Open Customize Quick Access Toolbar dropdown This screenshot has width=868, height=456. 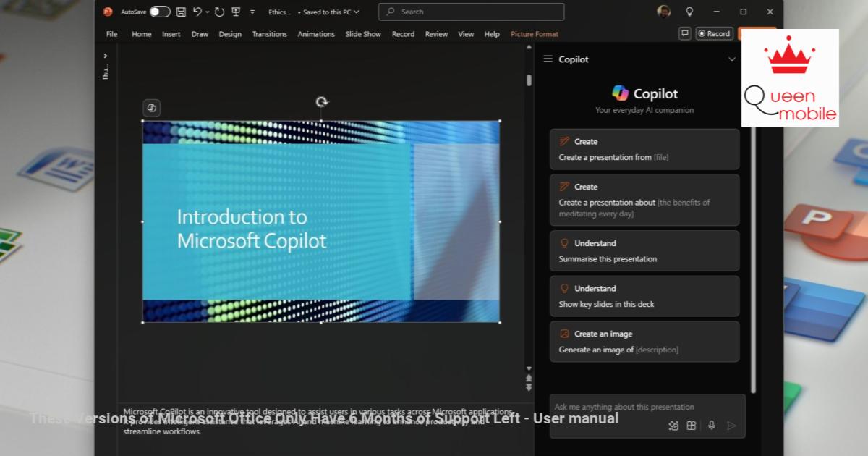252,12
